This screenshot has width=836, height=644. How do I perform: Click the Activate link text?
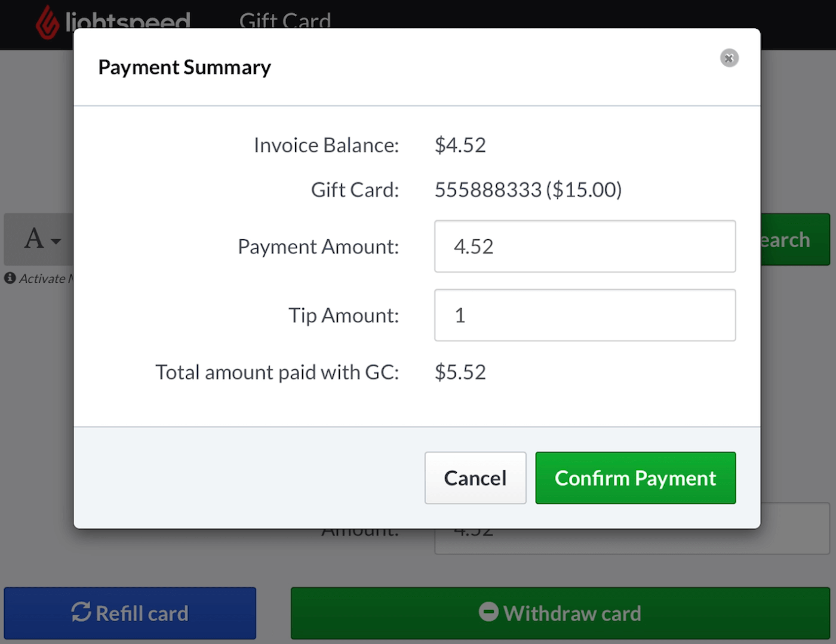point(42,279)
